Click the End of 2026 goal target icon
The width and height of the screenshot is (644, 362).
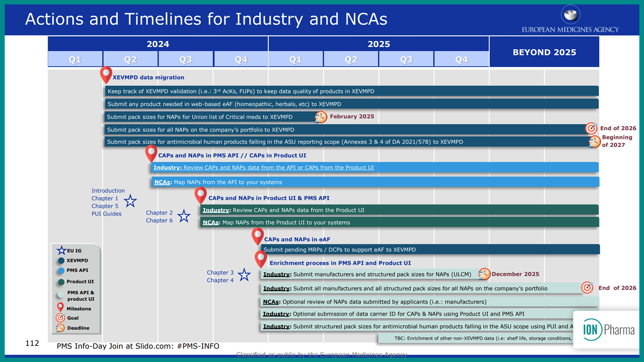[x=592, y=128]
